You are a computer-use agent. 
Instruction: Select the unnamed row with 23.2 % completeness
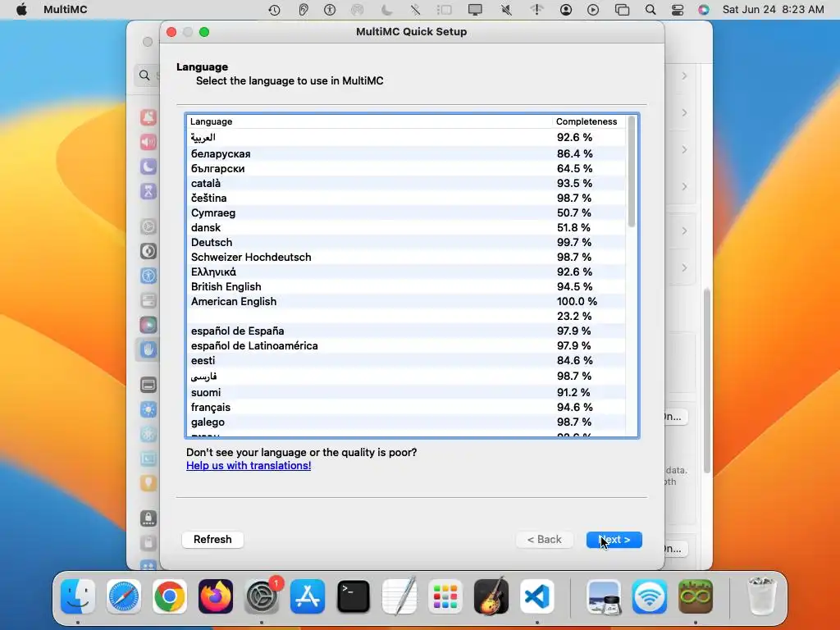pyautogui.click(x=406, y=316)
